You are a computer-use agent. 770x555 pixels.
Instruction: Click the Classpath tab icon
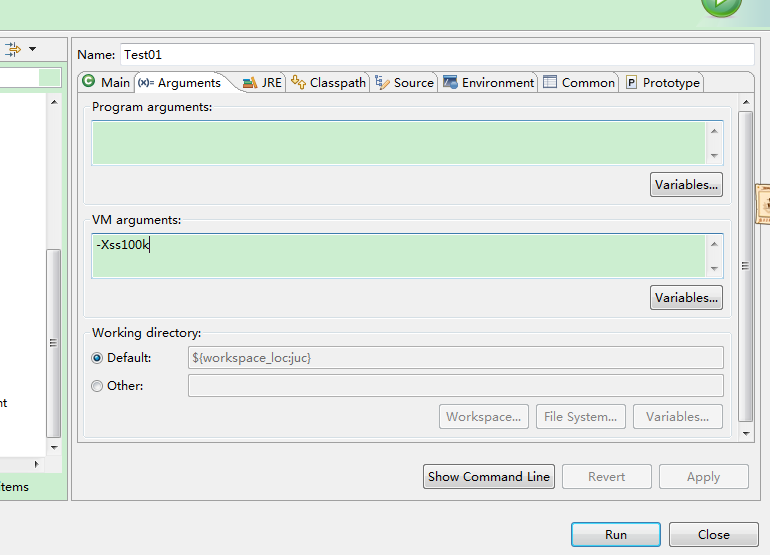point(298,82)
